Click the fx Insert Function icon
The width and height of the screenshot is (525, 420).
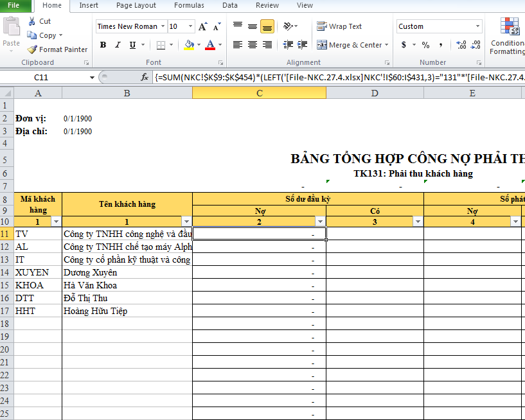pyautogui.click(x=145, y=77)
